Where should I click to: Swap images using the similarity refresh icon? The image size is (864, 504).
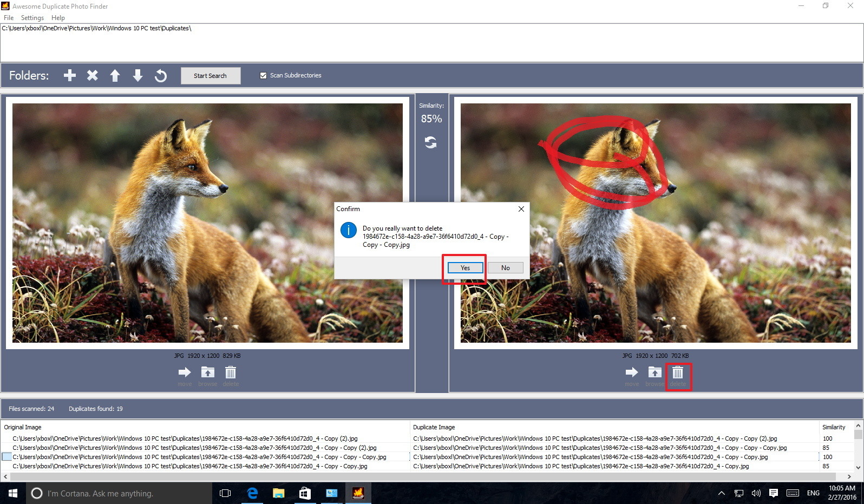[x=431, y=142]
